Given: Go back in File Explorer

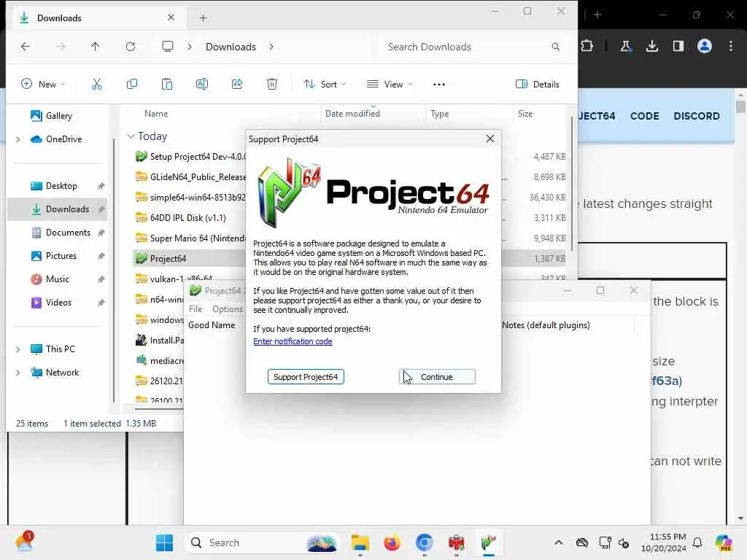Looking at the screenshot, I should [26, 47].
